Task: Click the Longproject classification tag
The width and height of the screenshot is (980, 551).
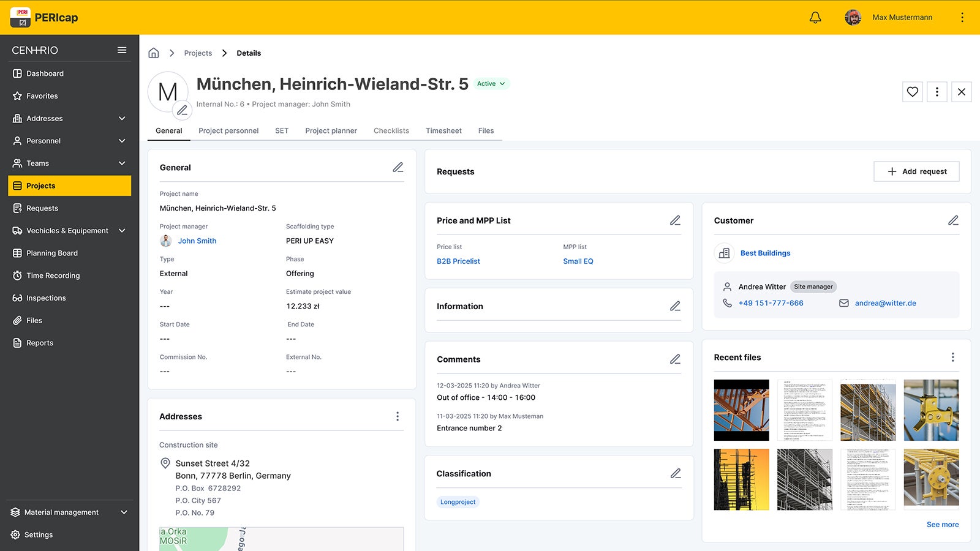Action: click(x=458, y=501)
